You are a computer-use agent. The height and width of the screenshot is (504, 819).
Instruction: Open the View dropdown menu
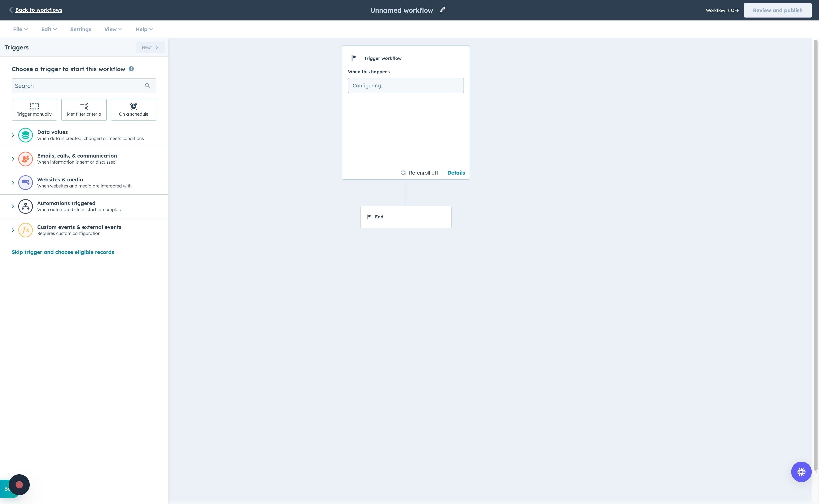click(x=113, y=29)
